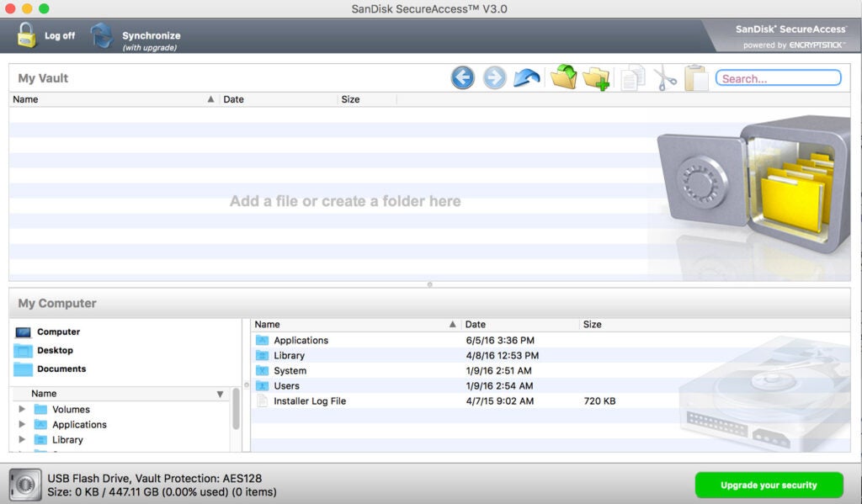The width and height of the screenshot is (862, 504).
Task: Click the date "6/5/16 3:36 PM"
Action: (x=500, y=341)
